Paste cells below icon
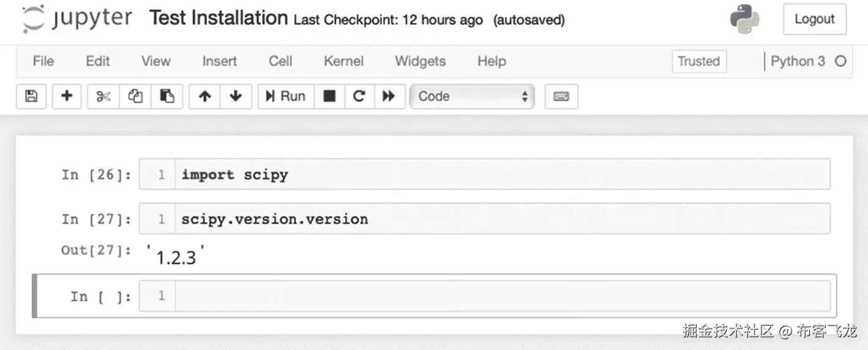 point(166,96)
